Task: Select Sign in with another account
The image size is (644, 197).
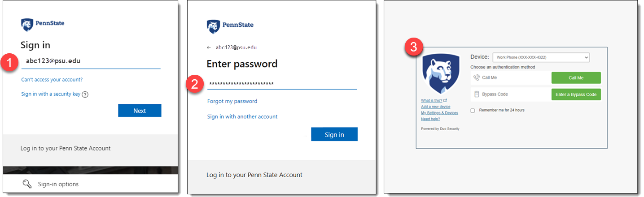Action: [242, 116]
